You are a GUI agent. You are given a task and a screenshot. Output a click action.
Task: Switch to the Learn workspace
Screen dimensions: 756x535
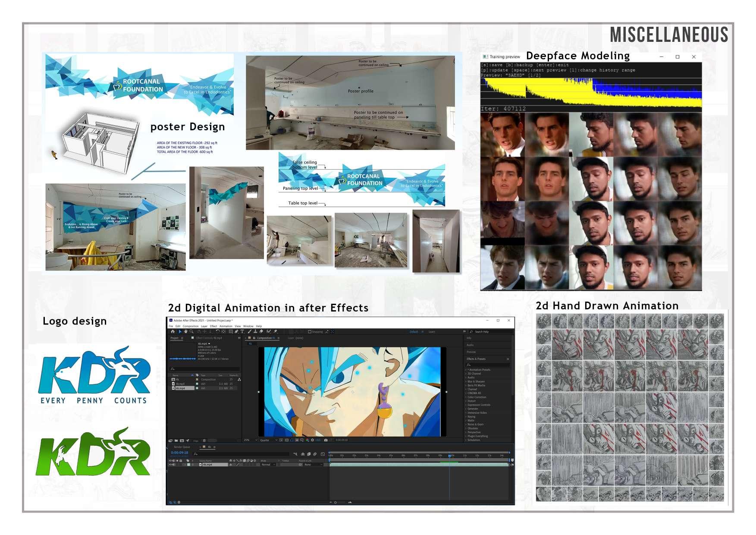432,332
